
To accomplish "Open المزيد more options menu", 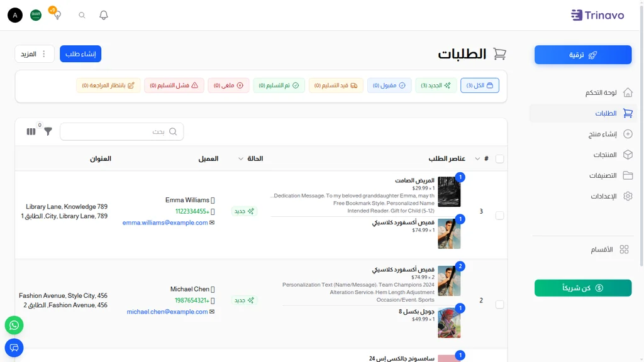I will coord(35,54).
